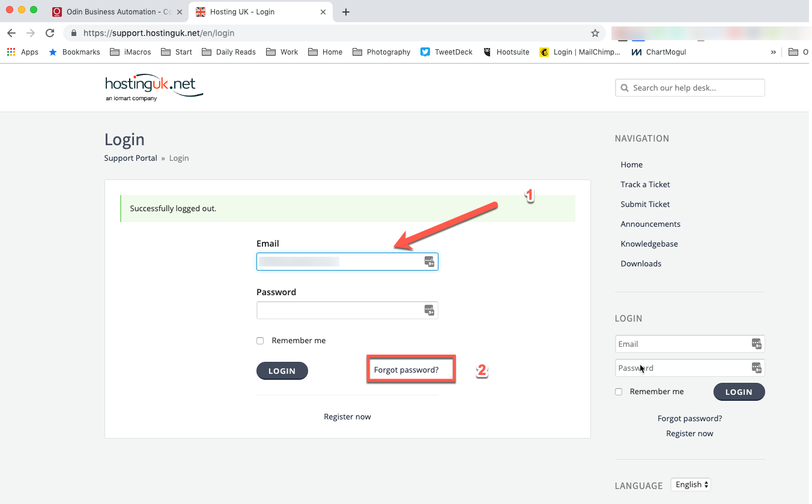Click Register now below the main form
The image size is (812, 504).
click(347, 416)
